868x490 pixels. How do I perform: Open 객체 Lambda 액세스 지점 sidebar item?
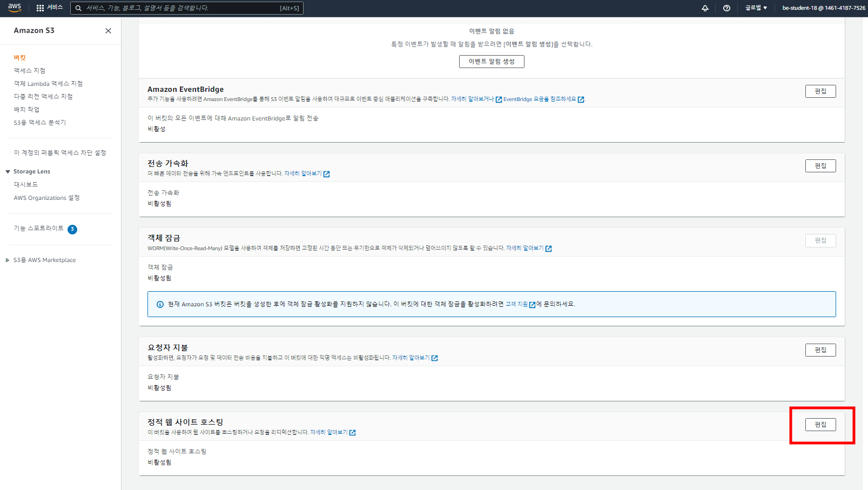click(x=48, y=83)
